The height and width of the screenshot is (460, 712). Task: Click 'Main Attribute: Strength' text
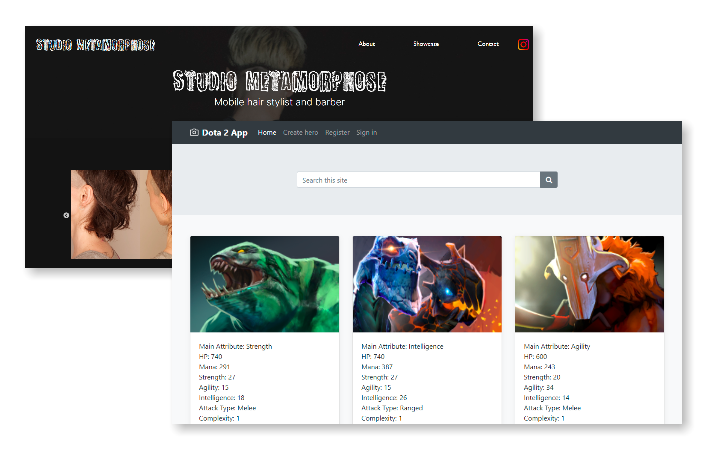[235, 346]
